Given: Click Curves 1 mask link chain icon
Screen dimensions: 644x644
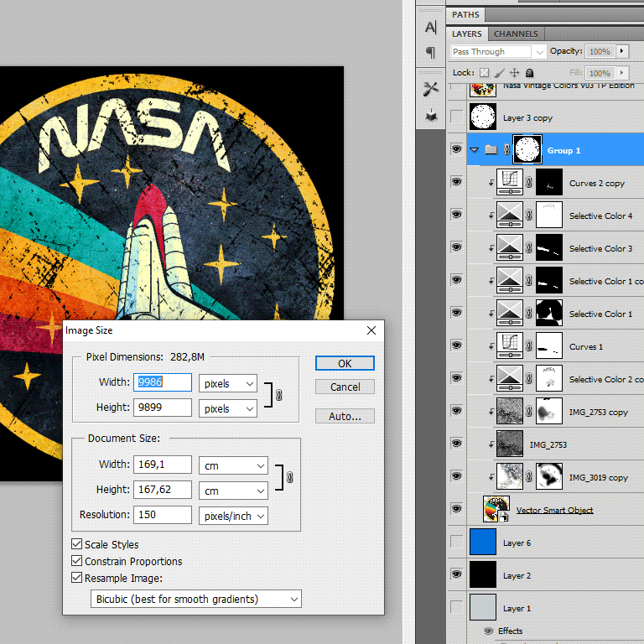Looking at the screenshot, I should 529,345.
